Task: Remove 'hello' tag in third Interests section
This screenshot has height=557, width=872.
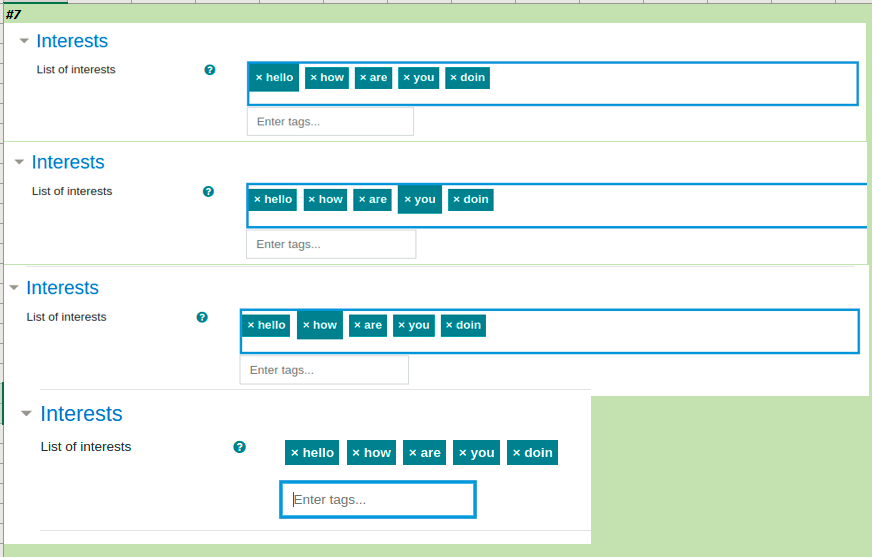Action: (x=266, y=325)
